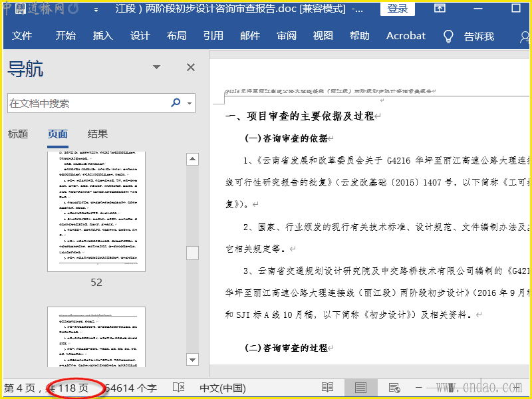Switch to Web Layout view icon
This screenshot has width=532, height=399.
click(394, 388)
